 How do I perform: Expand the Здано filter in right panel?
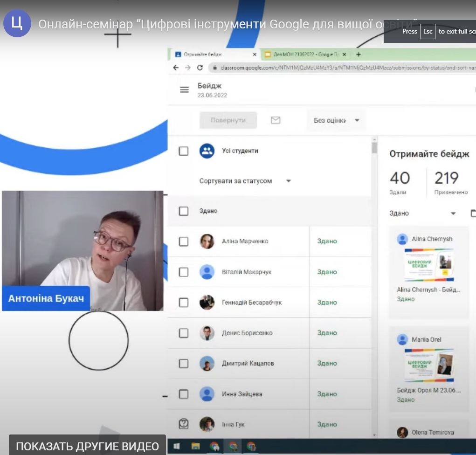422,214
